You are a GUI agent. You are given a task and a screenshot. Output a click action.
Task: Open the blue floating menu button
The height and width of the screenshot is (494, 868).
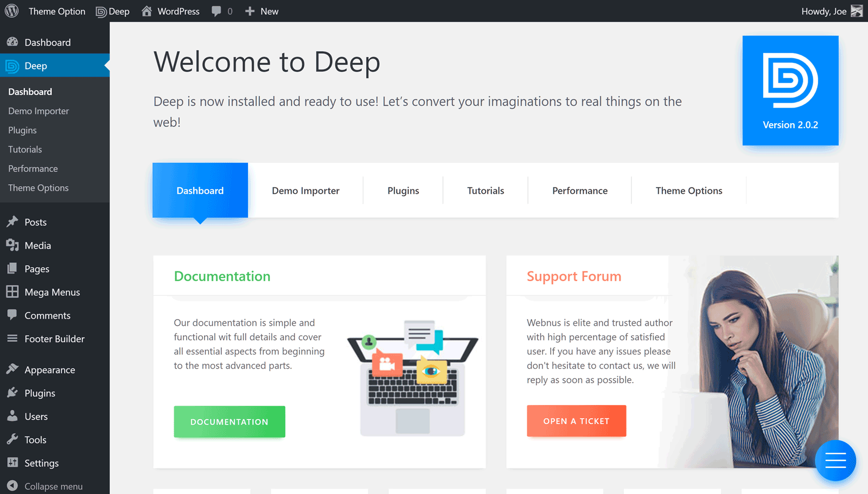835,460
